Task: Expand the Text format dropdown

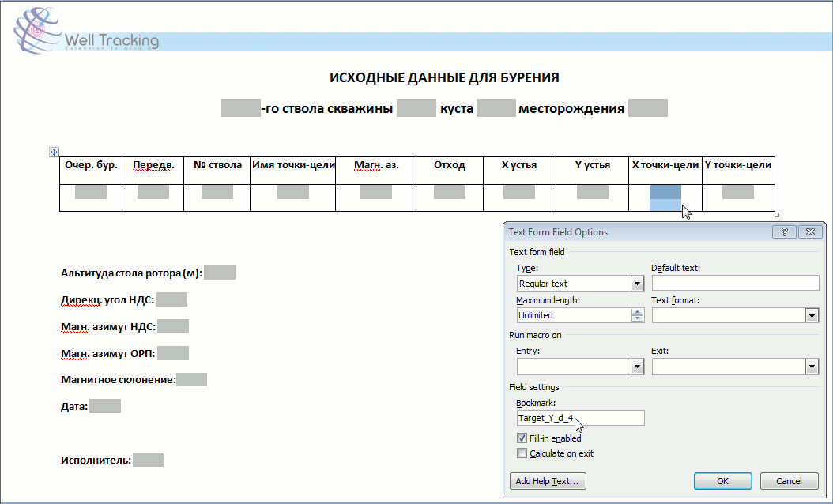Action: (812, 315)
